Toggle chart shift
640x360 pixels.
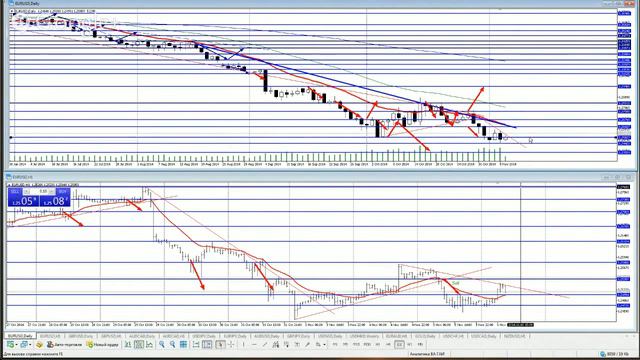[x=207, y=344]
